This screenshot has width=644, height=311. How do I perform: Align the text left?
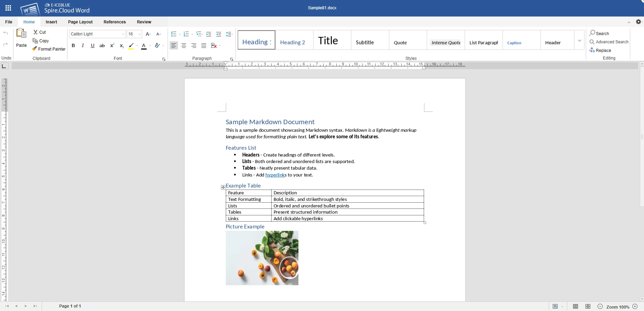(174, 45)
